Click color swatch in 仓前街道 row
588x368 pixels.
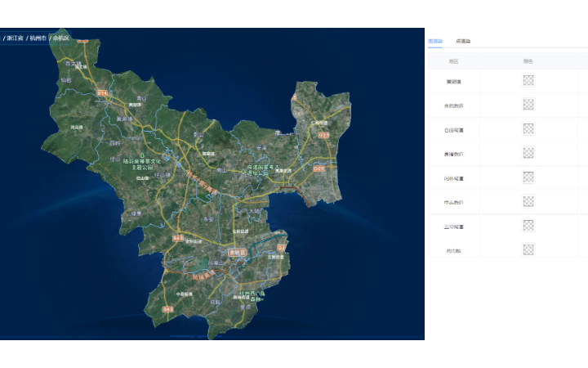[x=528, y=129]
